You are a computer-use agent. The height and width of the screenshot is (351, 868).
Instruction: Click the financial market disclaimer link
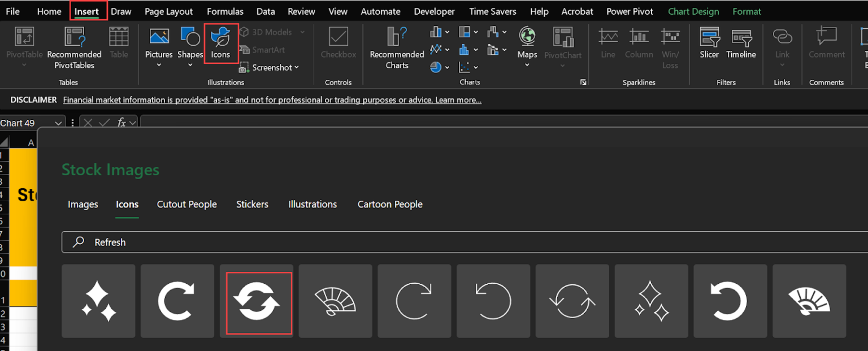click(x=272, y=100)
